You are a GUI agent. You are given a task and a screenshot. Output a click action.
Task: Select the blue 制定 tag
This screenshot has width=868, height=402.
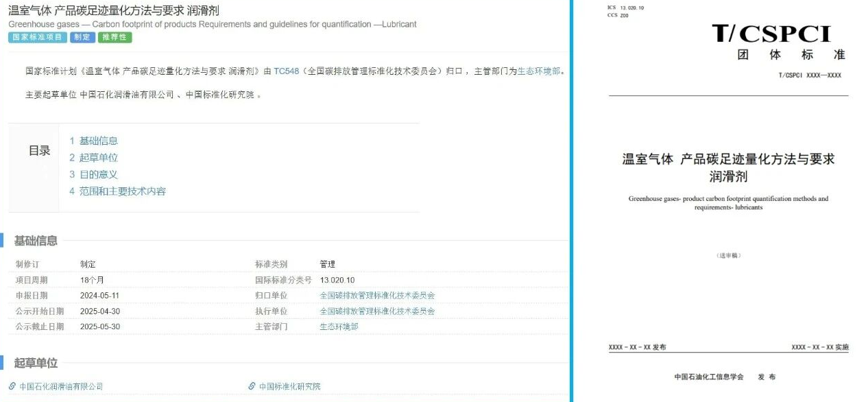pos(82,37)
